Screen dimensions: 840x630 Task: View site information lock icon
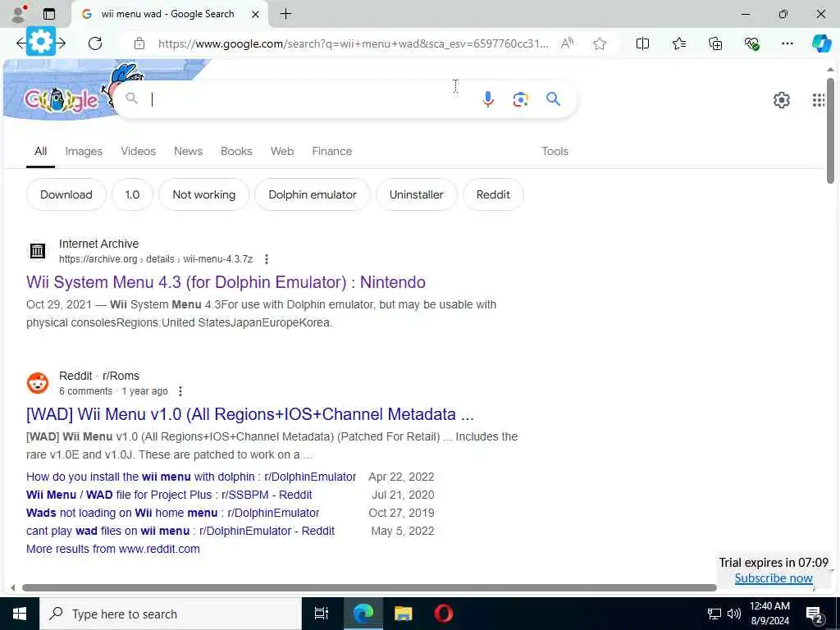[x=139, y=43]
